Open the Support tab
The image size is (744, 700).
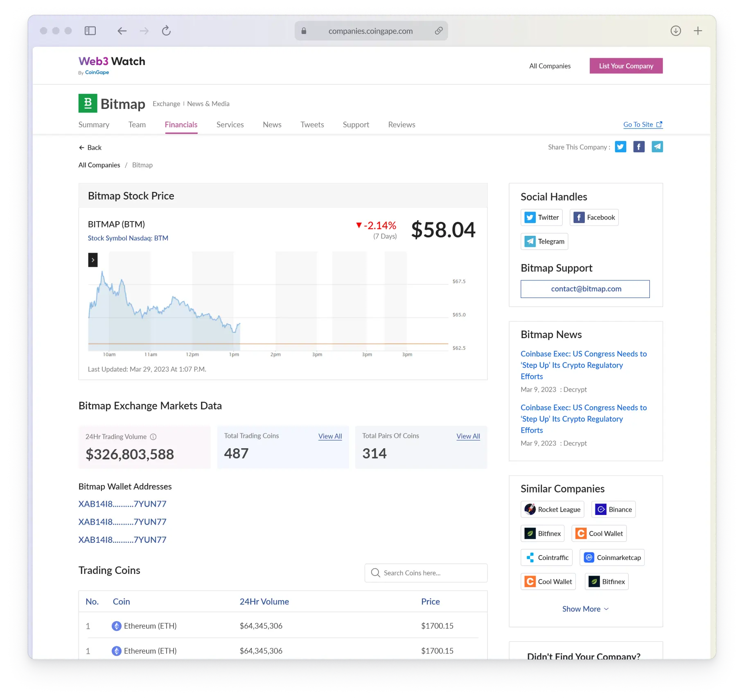click(356, 125)
